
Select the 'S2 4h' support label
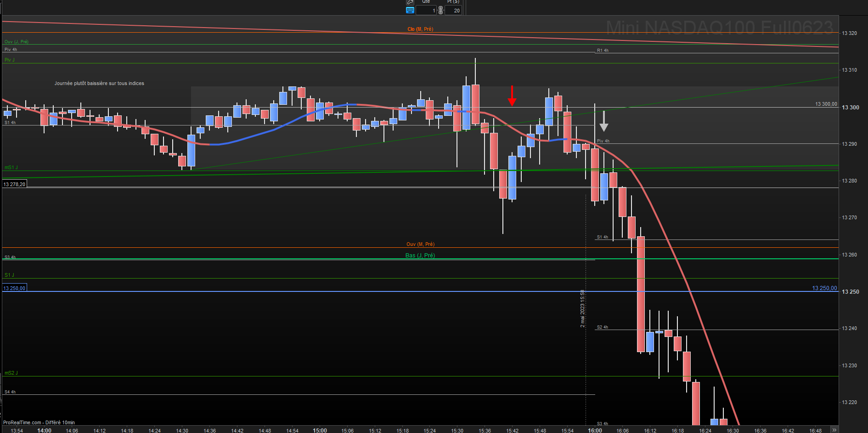point(603,327)
